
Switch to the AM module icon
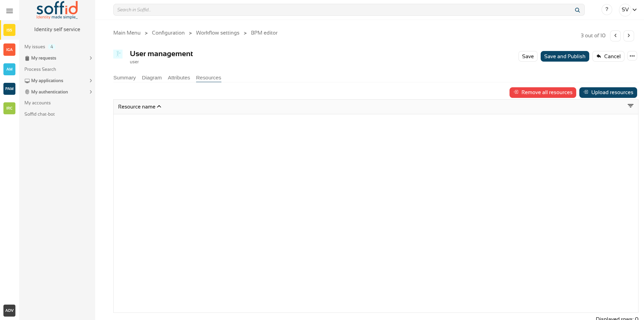click(9, 69)
